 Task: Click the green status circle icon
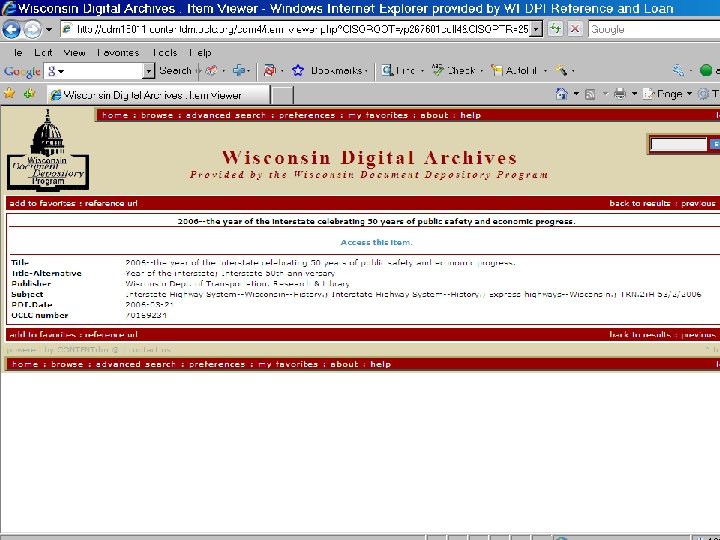point(706,70)
